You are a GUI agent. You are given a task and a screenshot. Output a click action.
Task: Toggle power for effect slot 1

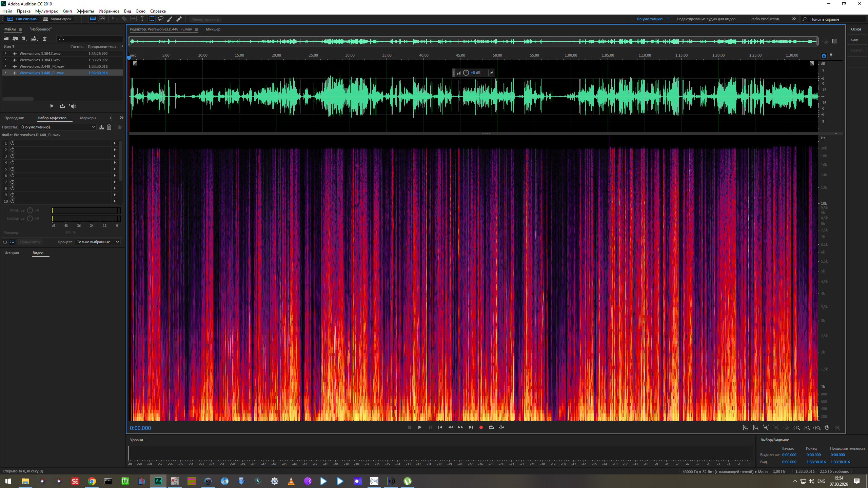click(x=12, y=143)
